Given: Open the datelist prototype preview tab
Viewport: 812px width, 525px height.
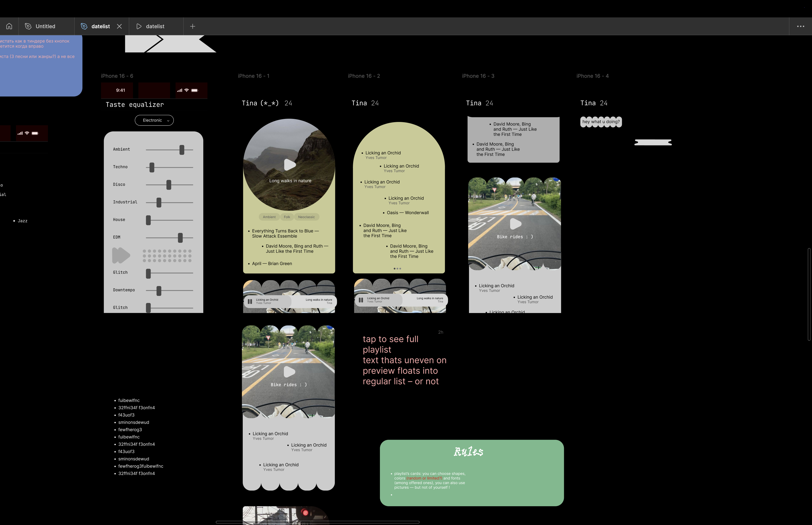Looking at the screenshot, I should pyautogui.click(x=155, y=26).
